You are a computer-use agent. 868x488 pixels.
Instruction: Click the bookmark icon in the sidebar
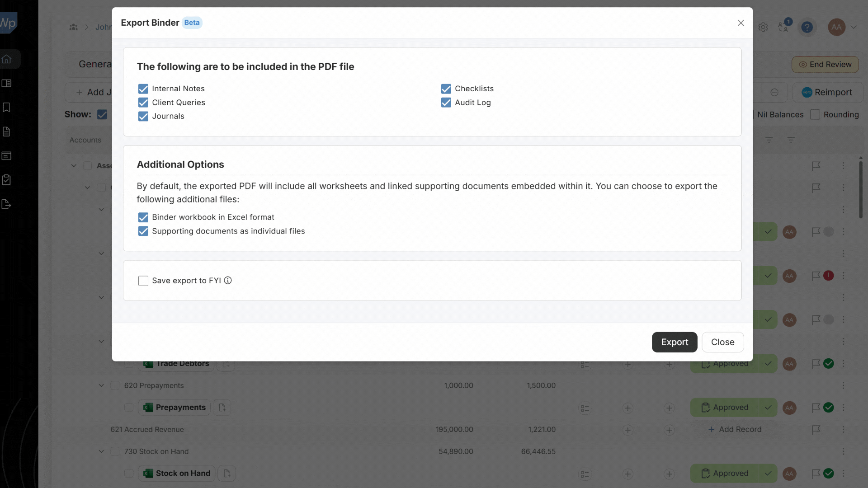point(6,107)
